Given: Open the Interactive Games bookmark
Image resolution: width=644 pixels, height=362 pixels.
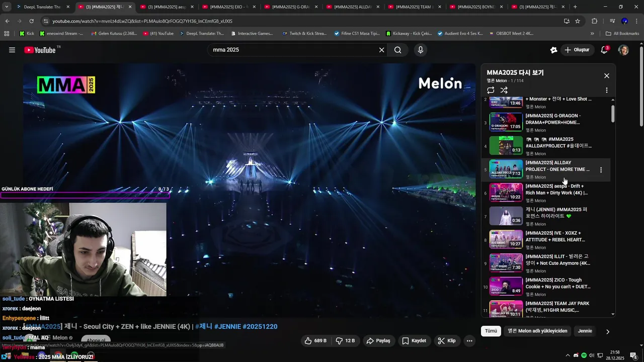Looking at the screenshot, I should (x=252, y=34).
